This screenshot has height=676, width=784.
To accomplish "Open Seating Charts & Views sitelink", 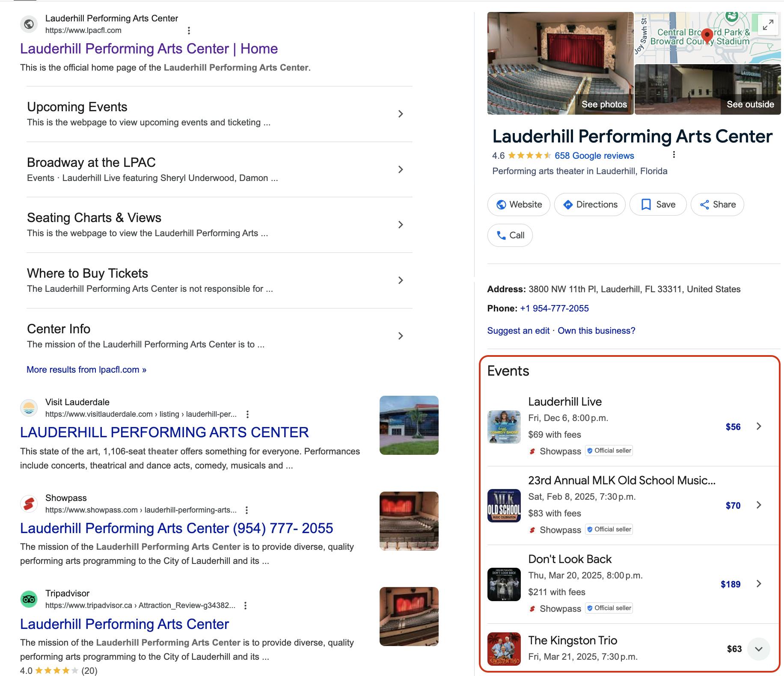I will (94, 218).
